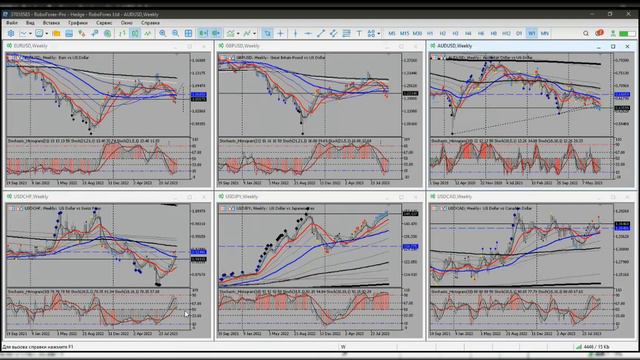Expand the objects shapes dropdown arrow
This screenshot has height=360, width=640.
point(379,33)
